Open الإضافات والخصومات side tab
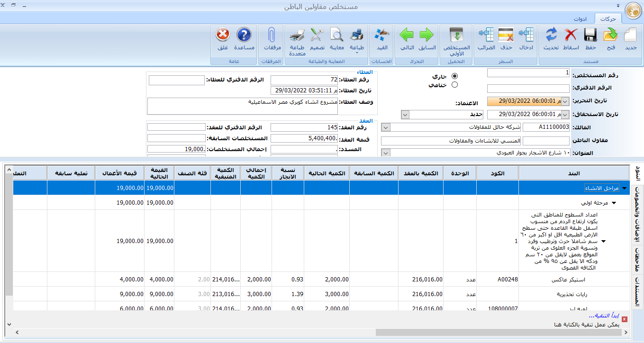The width and height of the screenshot is (644, 343). 637,215
